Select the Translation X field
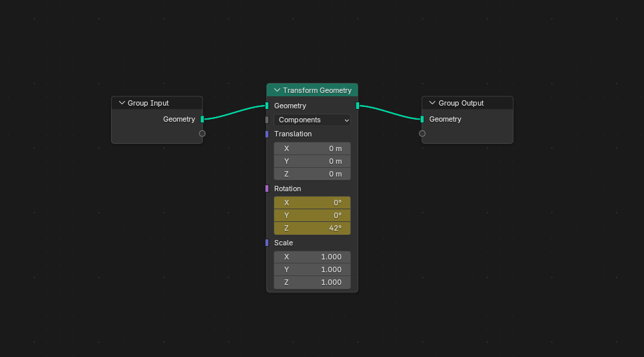This screenshot has width=644, height=357. (312, 148)
